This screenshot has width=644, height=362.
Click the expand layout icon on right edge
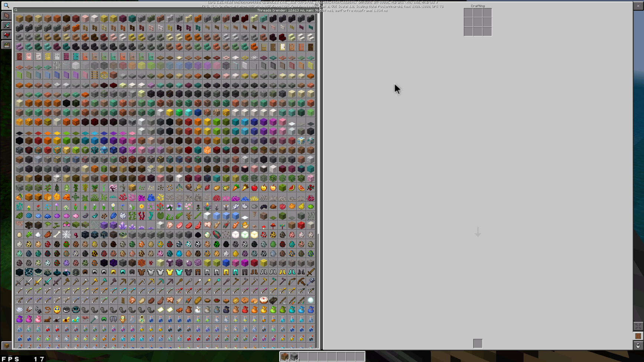pyautogui.click(x=638, y=326)
